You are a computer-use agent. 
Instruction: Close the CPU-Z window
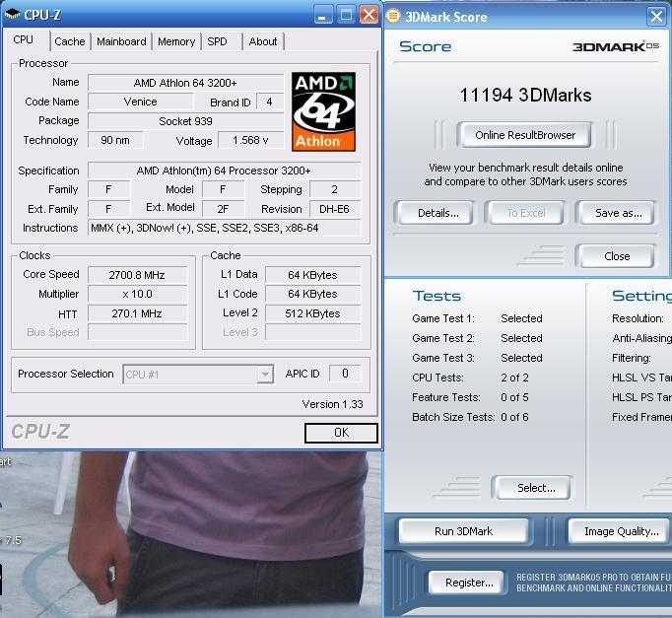pyautogui.click(x=369, y=15)
